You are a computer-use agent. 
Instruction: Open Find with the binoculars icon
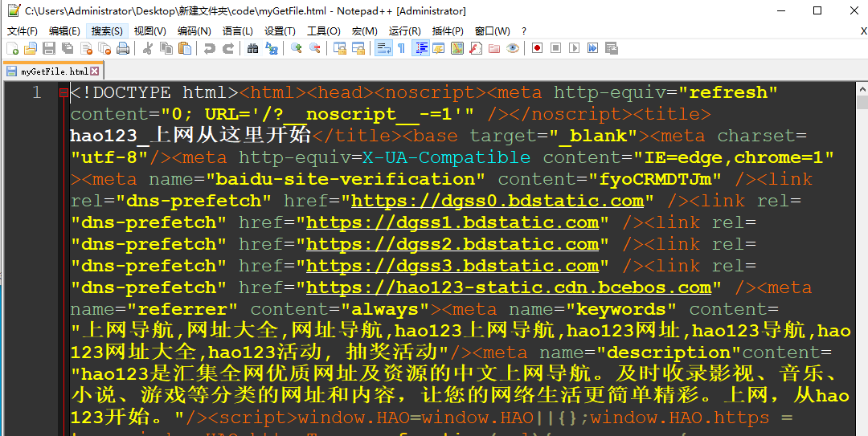[253, 48]
